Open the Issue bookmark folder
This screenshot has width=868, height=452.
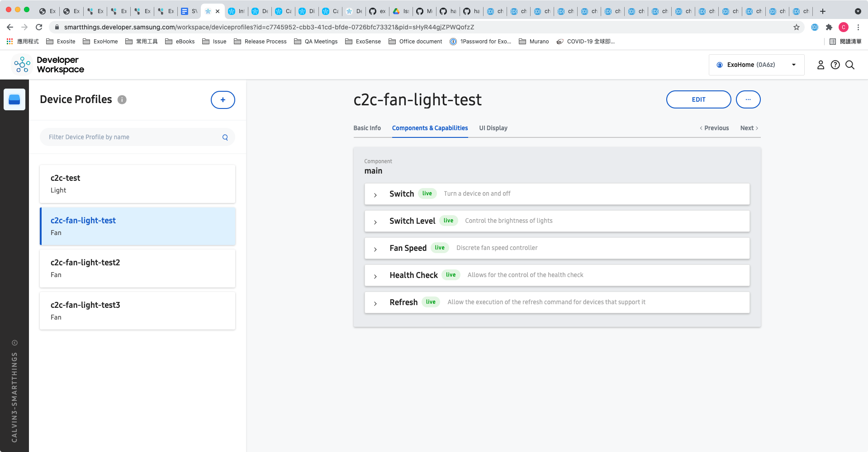pos(214,42)
